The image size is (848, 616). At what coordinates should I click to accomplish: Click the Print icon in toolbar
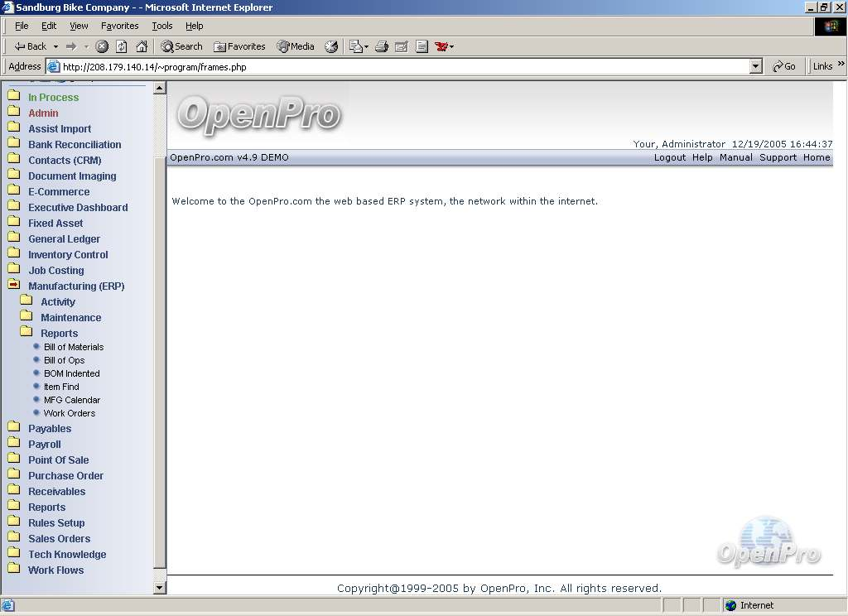(x=382, y=46)
